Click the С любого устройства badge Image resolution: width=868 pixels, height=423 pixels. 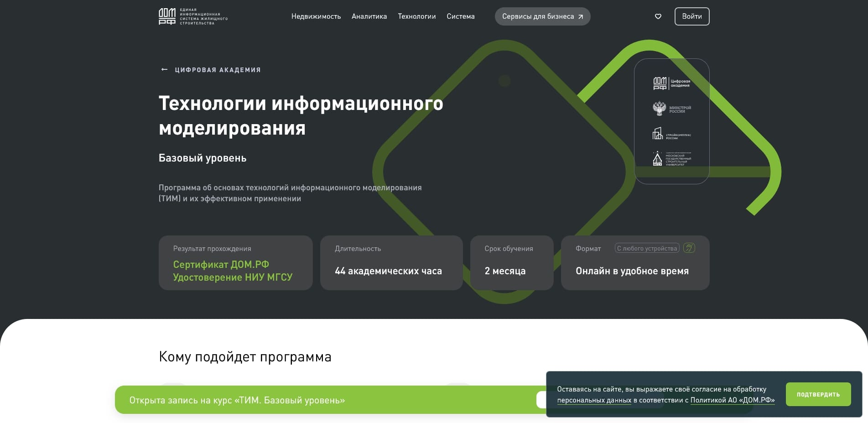coord(647,248)
